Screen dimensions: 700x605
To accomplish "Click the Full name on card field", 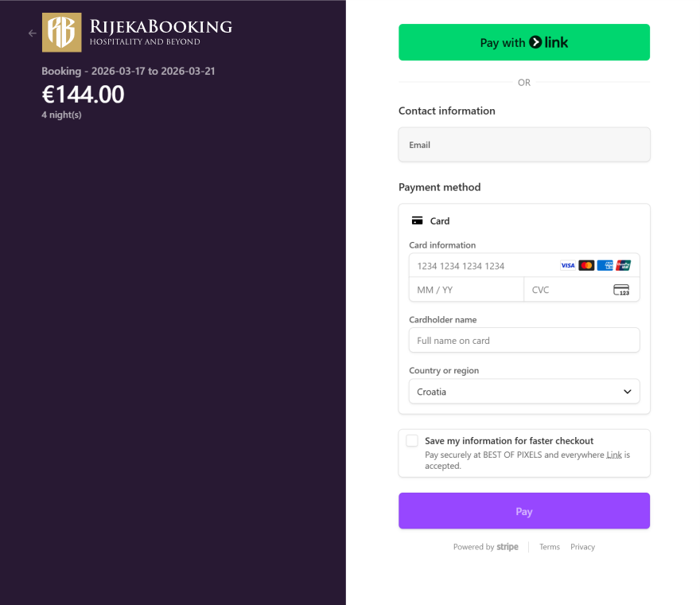I will 523,341.
